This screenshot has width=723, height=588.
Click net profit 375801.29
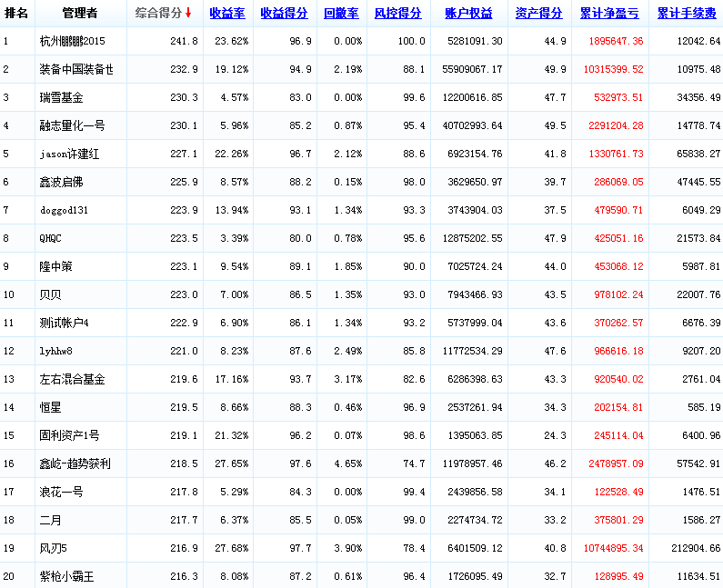point(618,520)
